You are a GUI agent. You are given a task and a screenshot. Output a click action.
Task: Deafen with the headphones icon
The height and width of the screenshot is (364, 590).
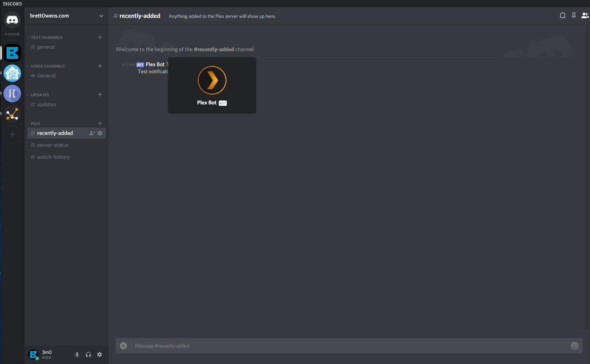[x=88, y=355]
